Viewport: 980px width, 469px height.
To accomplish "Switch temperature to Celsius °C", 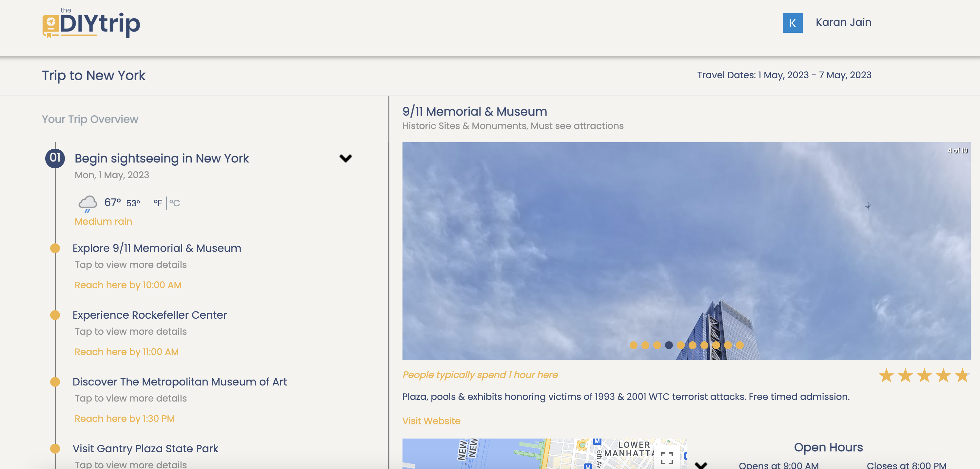I will tap(175, 203).
